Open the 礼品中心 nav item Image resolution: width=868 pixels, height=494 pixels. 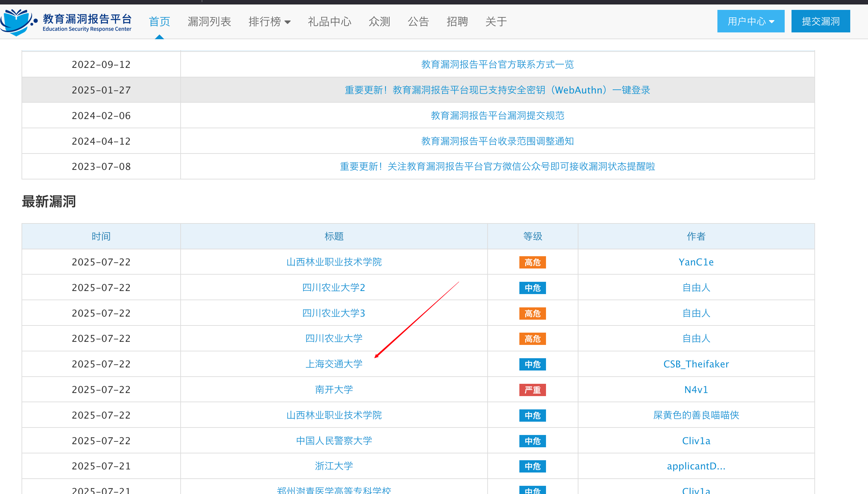tap(330, 22)
